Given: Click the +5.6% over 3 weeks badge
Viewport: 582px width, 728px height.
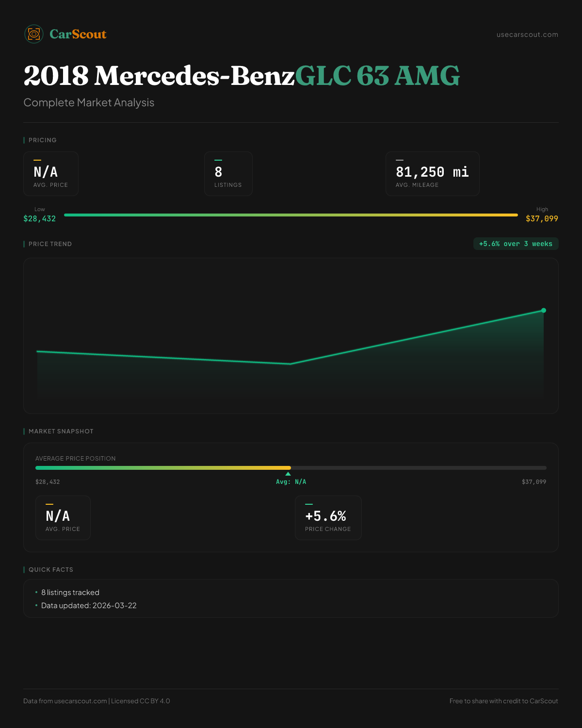Looking at the screenshot, I should pos(516,244).
